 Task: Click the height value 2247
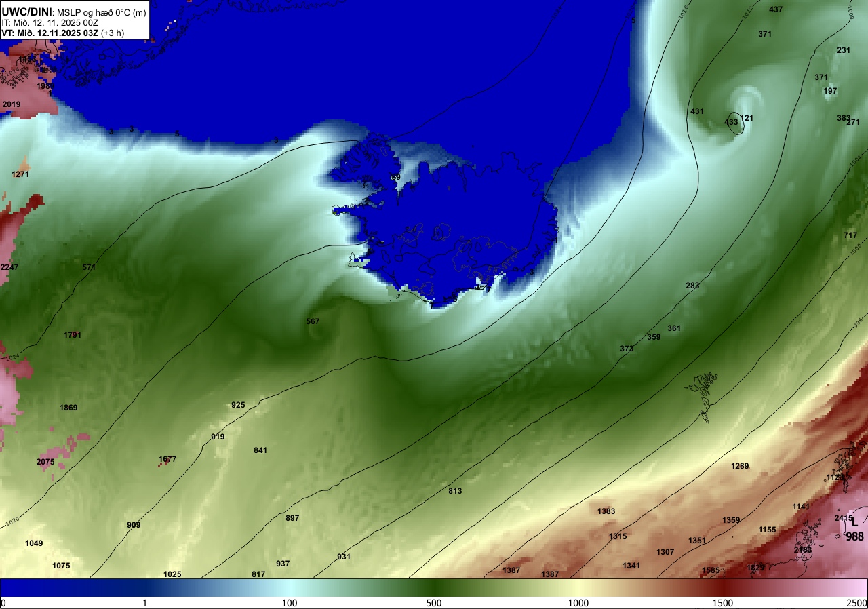(x=9, y=267)
